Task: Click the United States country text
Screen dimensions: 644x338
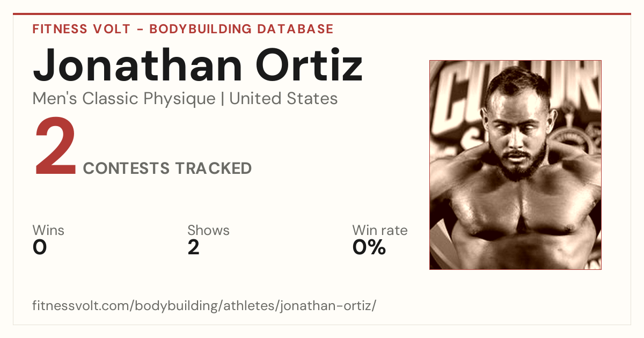Action: 283,99
